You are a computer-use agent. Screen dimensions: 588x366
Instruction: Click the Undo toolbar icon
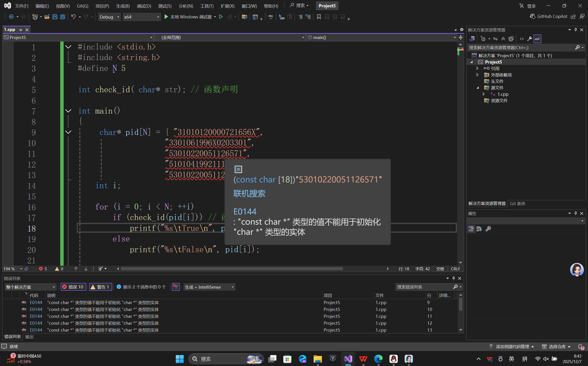pyautogui.click(x=73, y=17)
